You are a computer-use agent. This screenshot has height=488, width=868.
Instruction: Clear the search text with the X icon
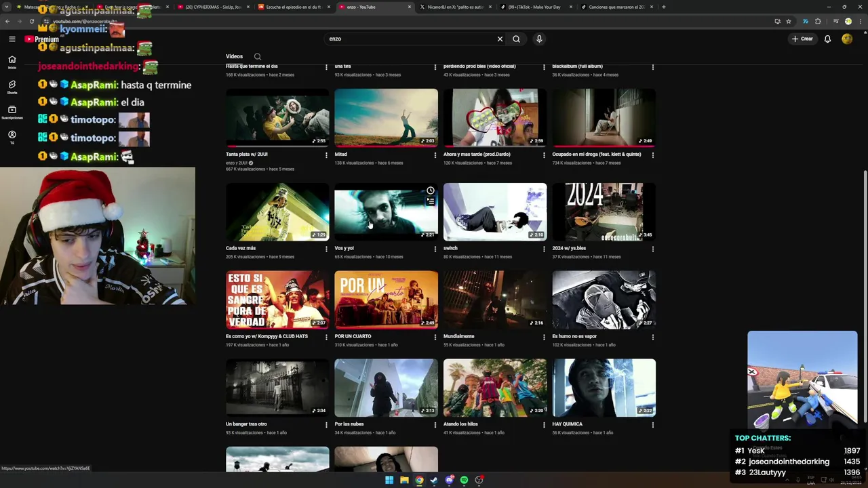(500, 39)
